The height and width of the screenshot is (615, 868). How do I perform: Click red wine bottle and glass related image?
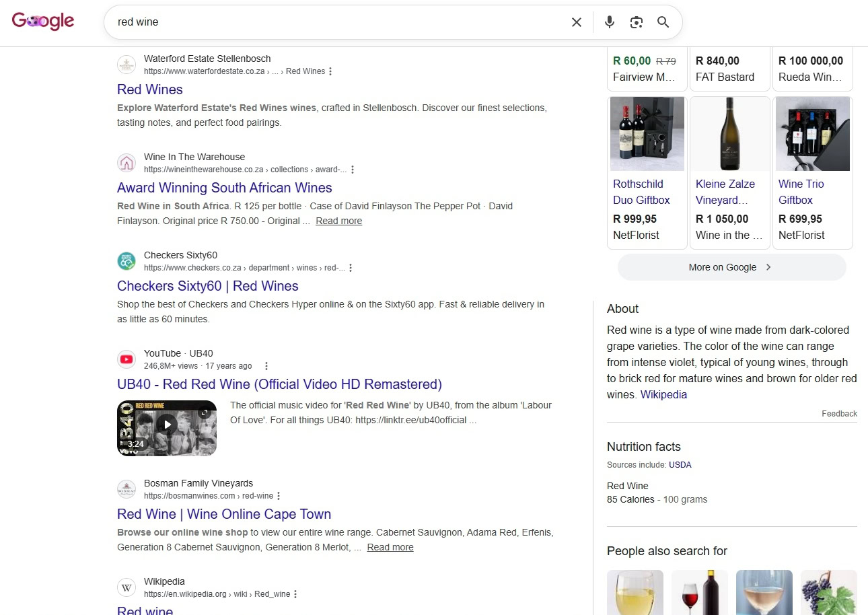[700, 592]
